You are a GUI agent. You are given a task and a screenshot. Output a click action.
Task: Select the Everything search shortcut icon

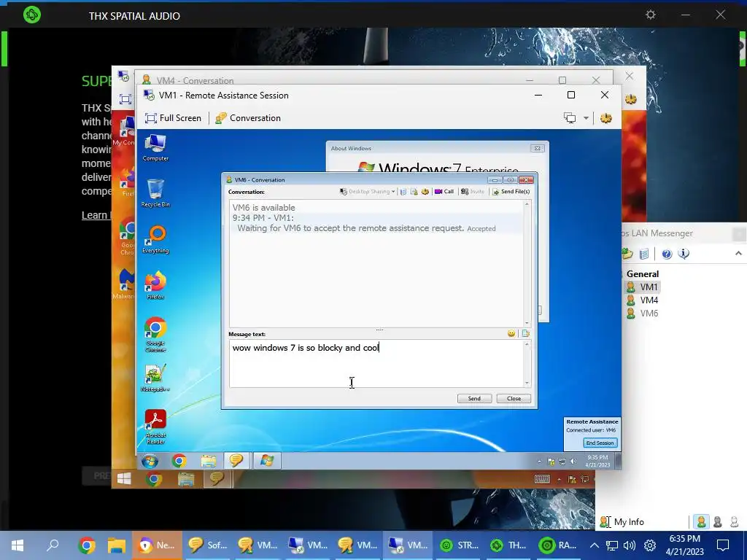pos(155,239)
